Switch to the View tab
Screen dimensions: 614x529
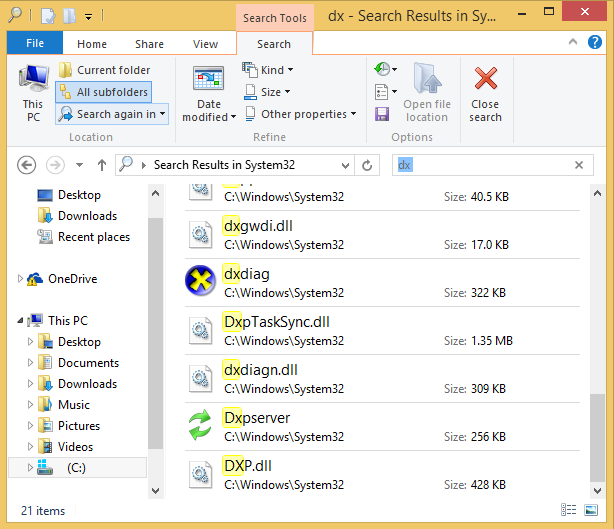tap(205, 44)
